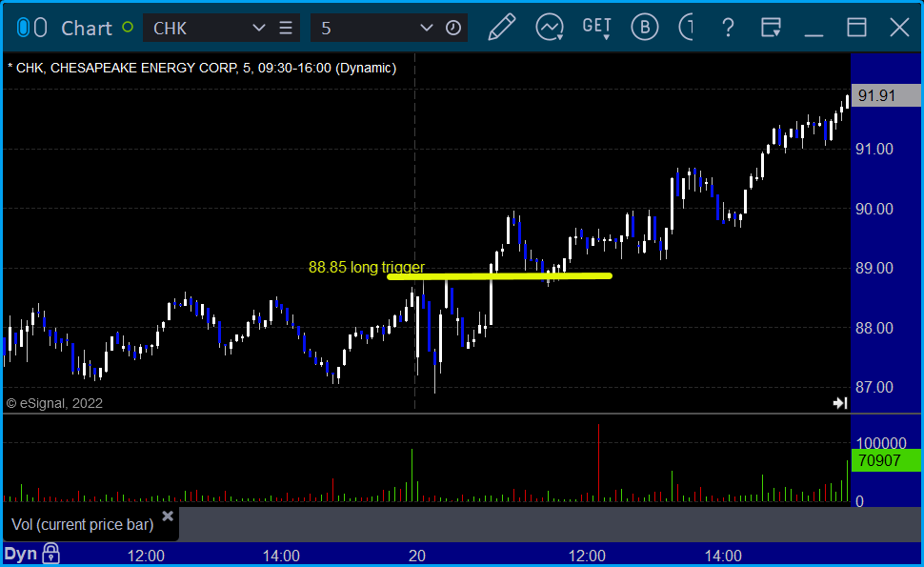Click the circled T toolbar icon
924x567 pixels.
[687, 27]
